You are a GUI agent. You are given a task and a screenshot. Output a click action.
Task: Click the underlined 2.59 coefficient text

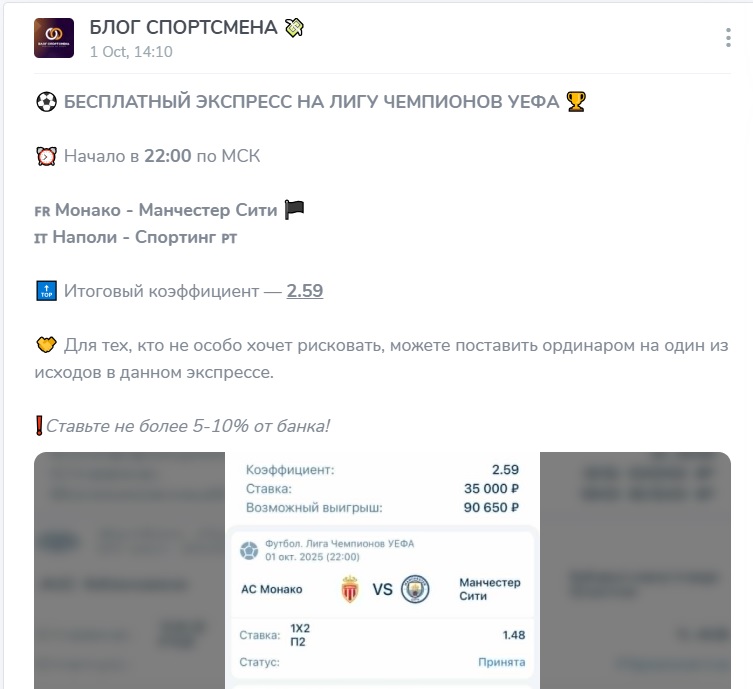coord(305,291)
